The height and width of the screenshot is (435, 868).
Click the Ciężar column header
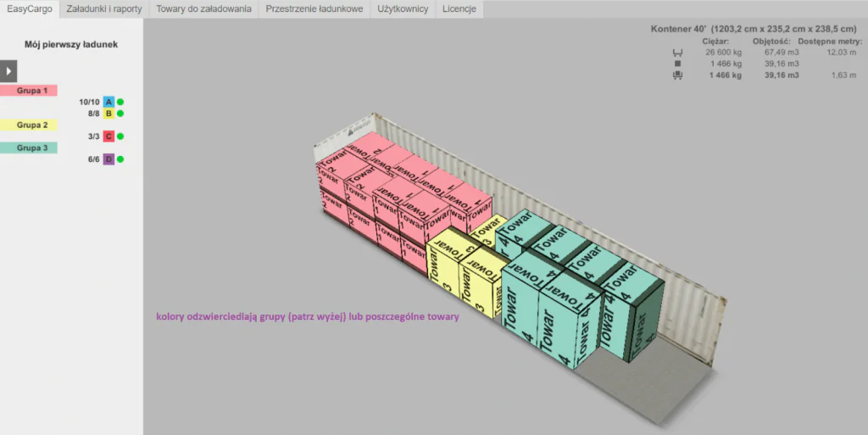click(x=715, y=42)
